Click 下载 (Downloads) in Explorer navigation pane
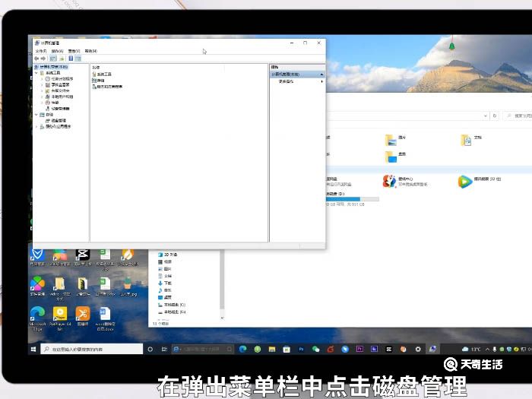Screen dimensions: 532x399 (x=168, y=283)
